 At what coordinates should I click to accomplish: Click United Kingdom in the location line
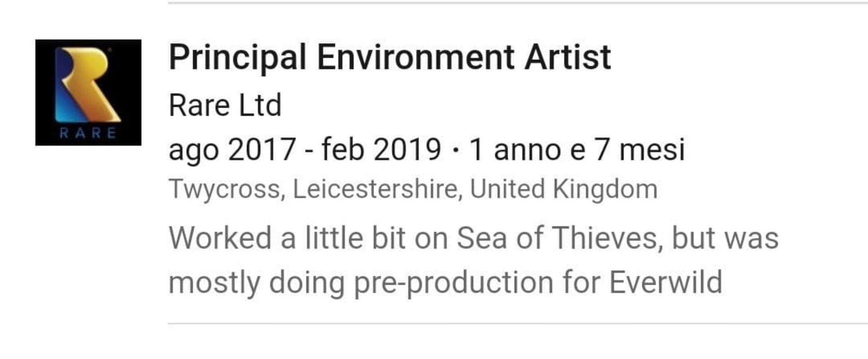(564, 189)
